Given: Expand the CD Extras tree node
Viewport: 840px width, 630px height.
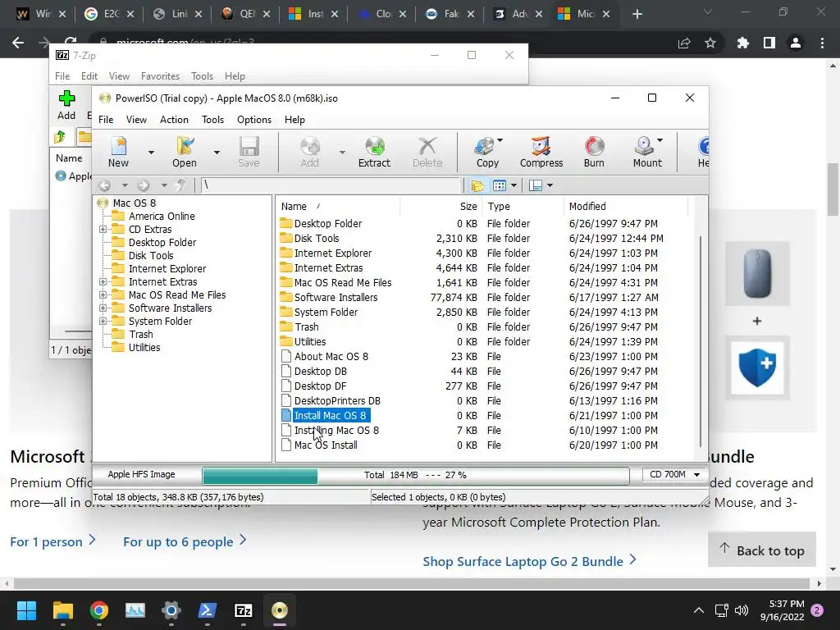Looking at the screenshot, I should [x=103, y=230].
